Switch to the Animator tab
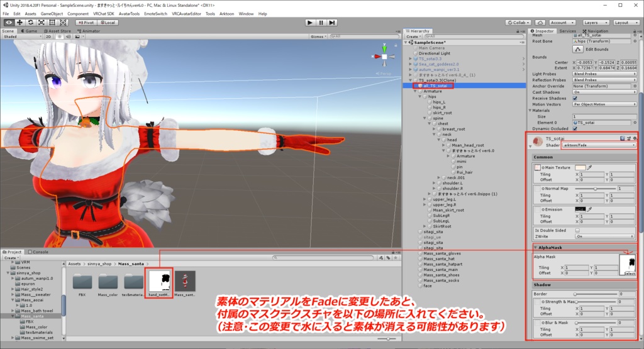The height and width of the screenshot is (349, 644). [89, 31]
